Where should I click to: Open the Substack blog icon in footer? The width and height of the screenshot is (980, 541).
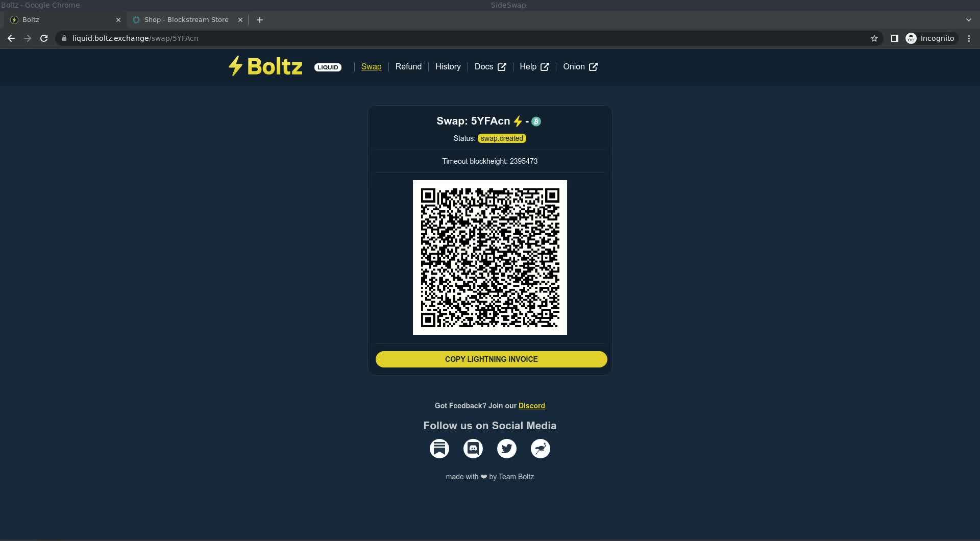click(x=439, y=449)
